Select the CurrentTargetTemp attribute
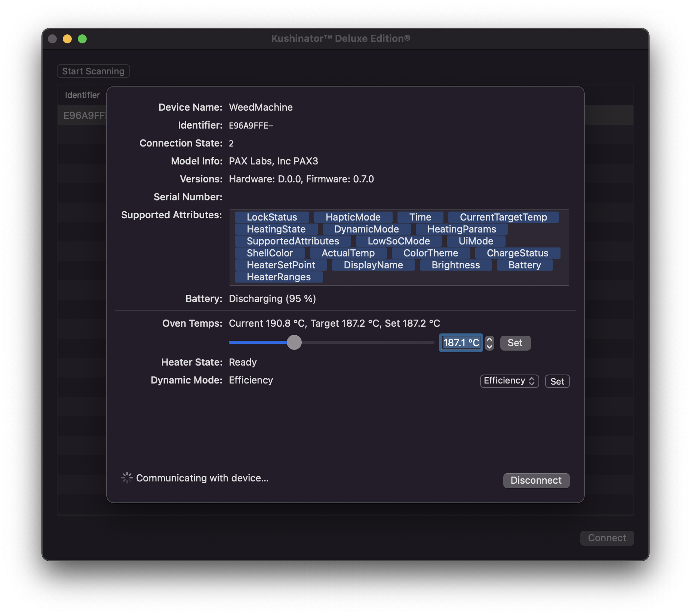 click(503, 217)
